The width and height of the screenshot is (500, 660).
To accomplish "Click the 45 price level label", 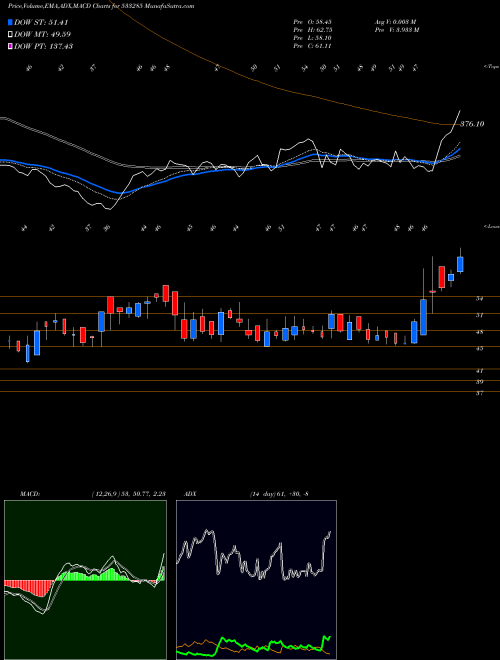I will coord(479,349).
